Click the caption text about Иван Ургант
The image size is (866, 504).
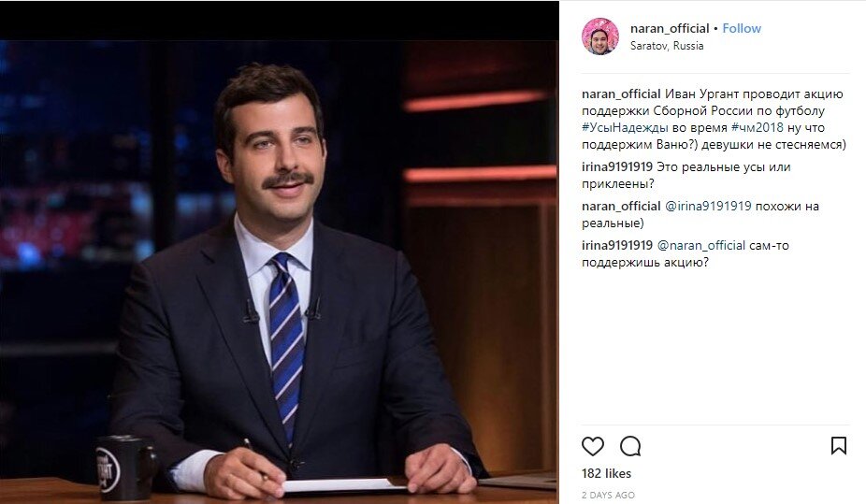click(714, 120)
